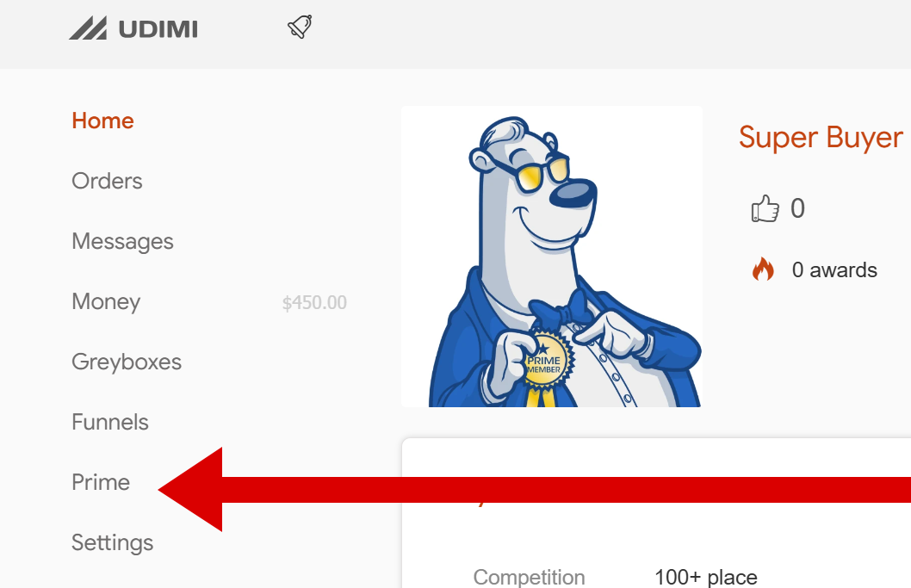
Task: Click the flame awards icon
Action: tap(763, 269)
